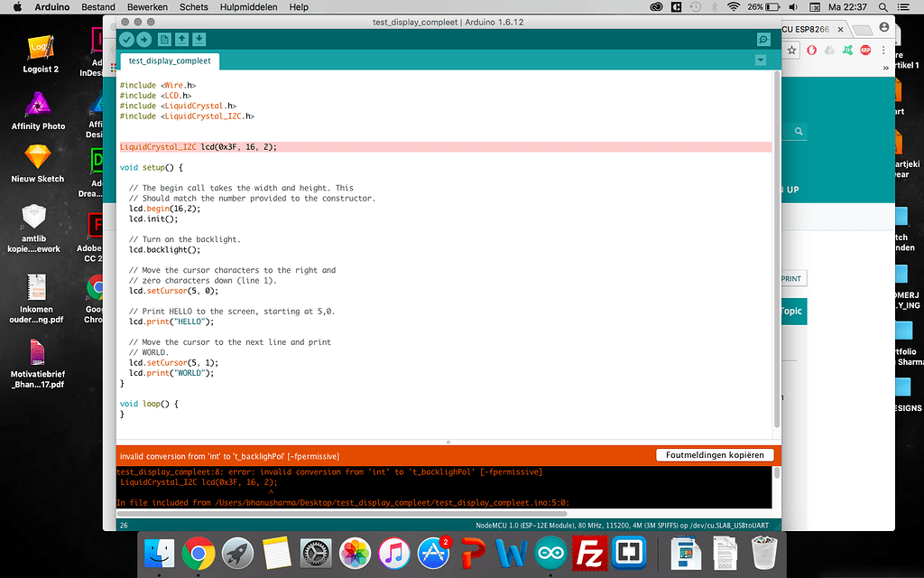Click the void loop() line in editor
Image resolution: width=924 pixels, height=578 pixels.
point(149,404)
